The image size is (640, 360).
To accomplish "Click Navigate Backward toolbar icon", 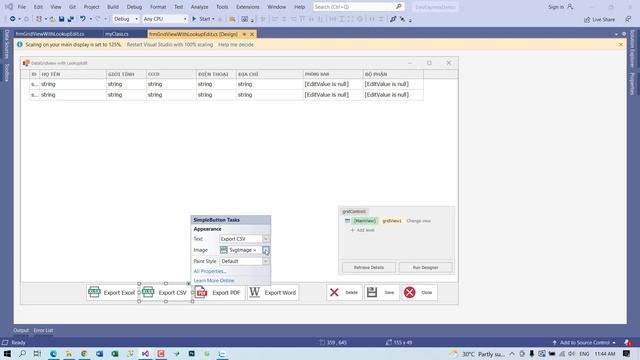I will [13, 19].
